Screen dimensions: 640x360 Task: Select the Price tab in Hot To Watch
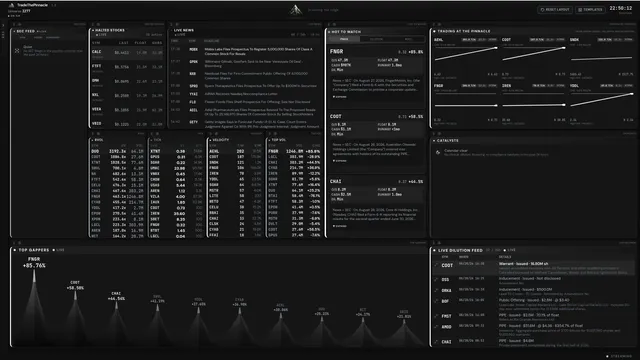click(x=344, y=39)
